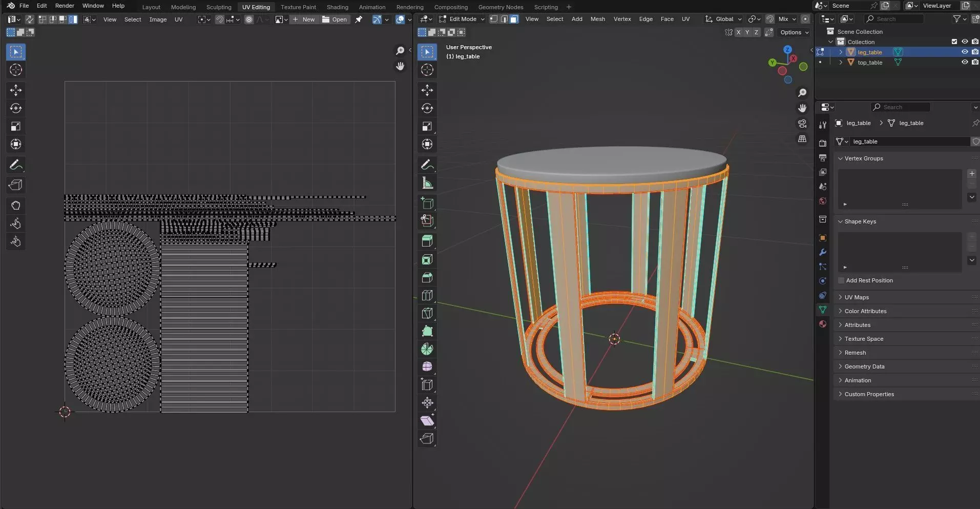
Task: Open UV menu in UV editor header
Action: click(x=178, y=19)
